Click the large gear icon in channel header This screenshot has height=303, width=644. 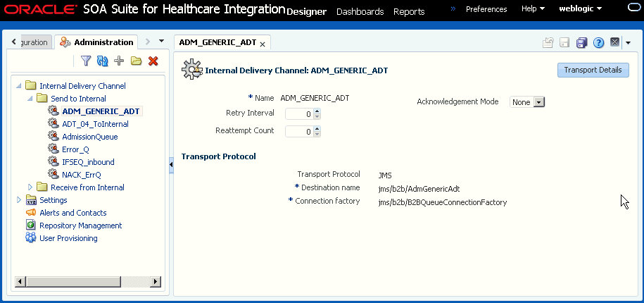pyautogui.click(x=192, y=69)
